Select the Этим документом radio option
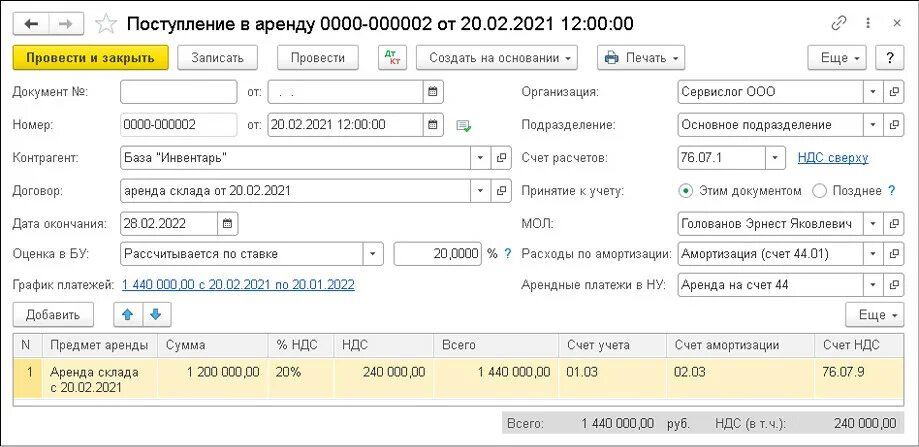Image resolution: width=919 pixels, height=447 pixels. (684, 191)
